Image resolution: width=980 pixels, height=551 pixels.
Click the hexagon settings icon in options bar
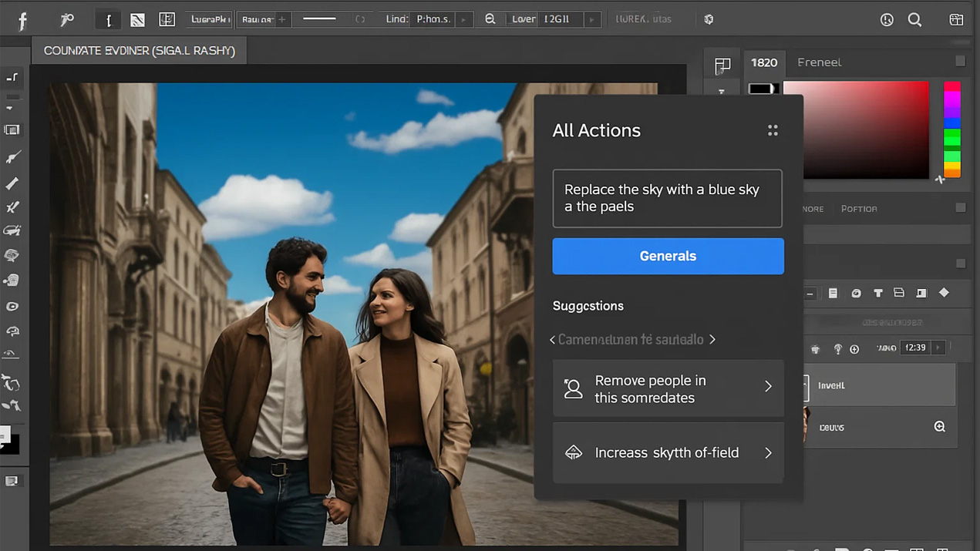tap(709, 19)
